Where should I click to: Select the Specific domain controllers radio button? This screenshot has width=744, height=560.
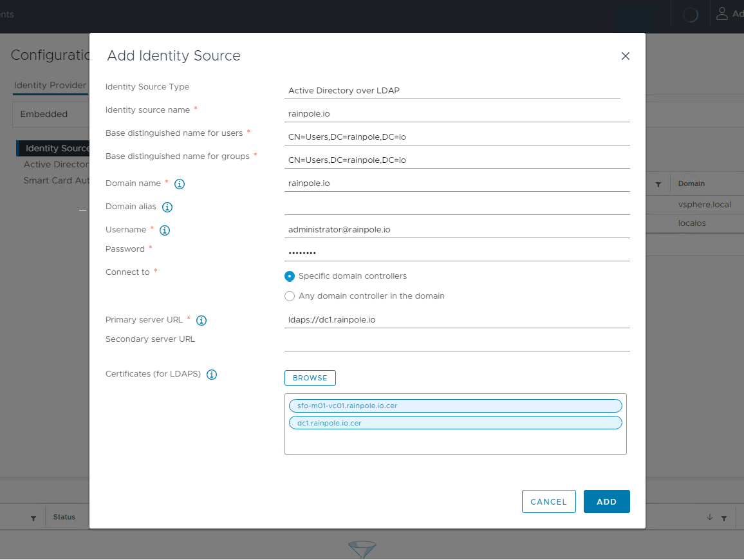coord(290,276)
